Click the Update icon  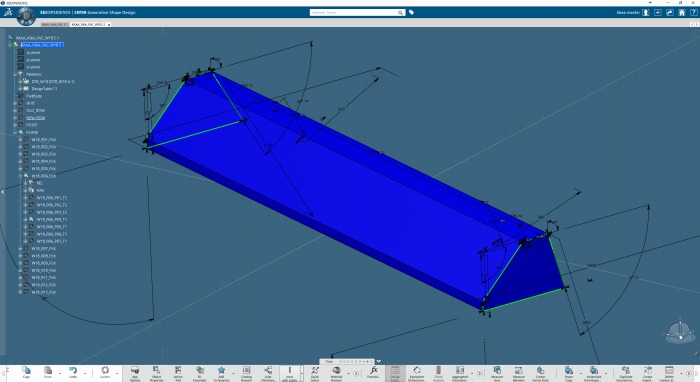pyautogui.click(x=105, y=372)
